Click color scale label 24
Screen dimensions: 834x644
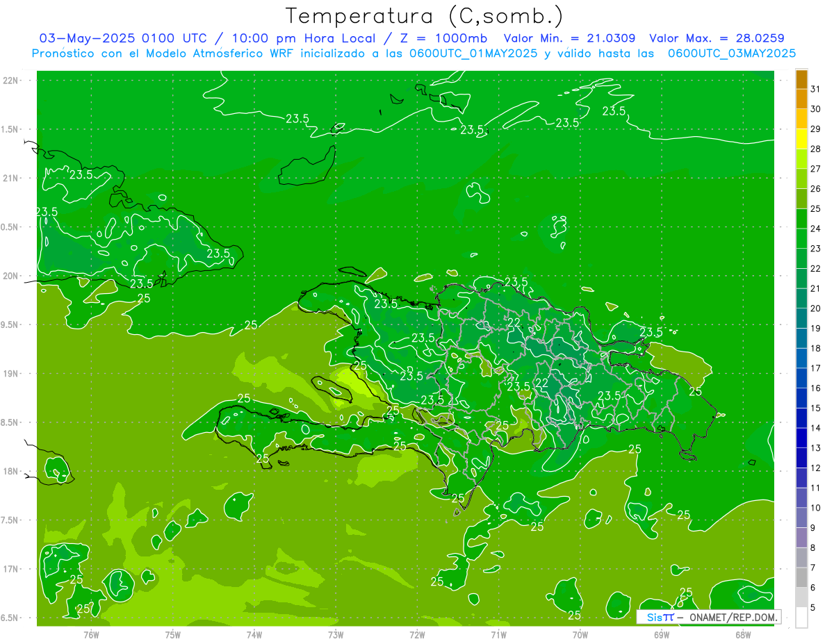816,229
